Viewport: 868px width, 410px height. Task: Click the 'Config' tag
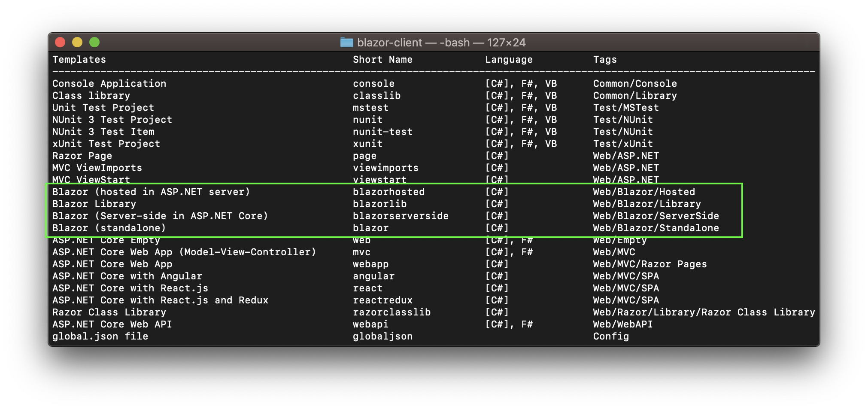(x=611, y=337)
